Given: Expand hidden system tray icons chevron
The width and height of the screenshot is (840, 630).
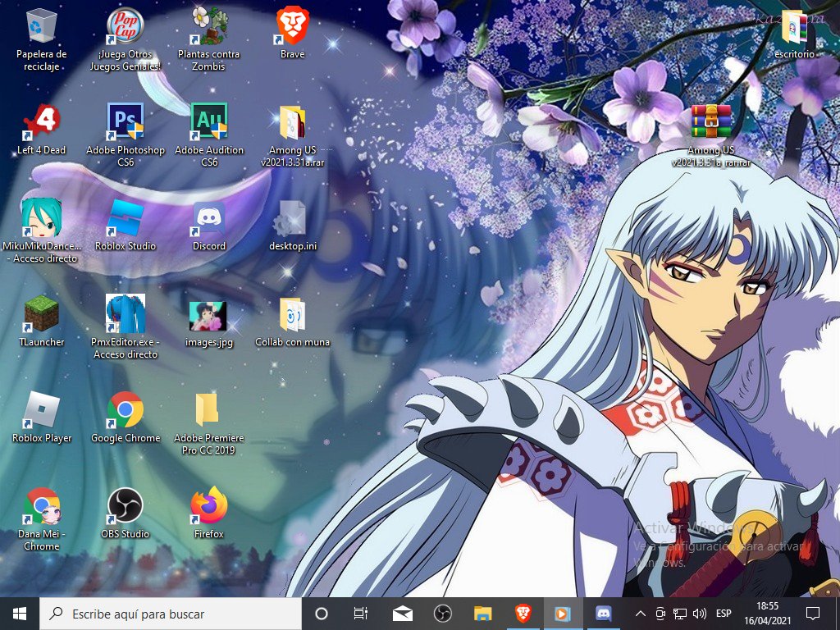Looking at the screenshot, I should pos(640,614).
